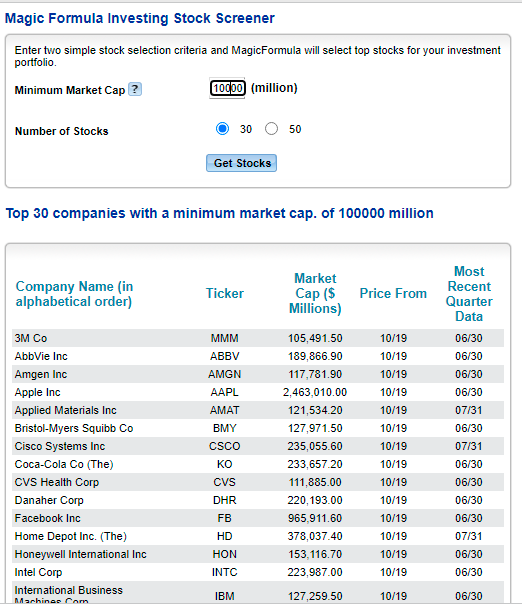This screenshot has height=604, width=522.
Task: Click market cap value 121,534.20
Action: [315, 410]
